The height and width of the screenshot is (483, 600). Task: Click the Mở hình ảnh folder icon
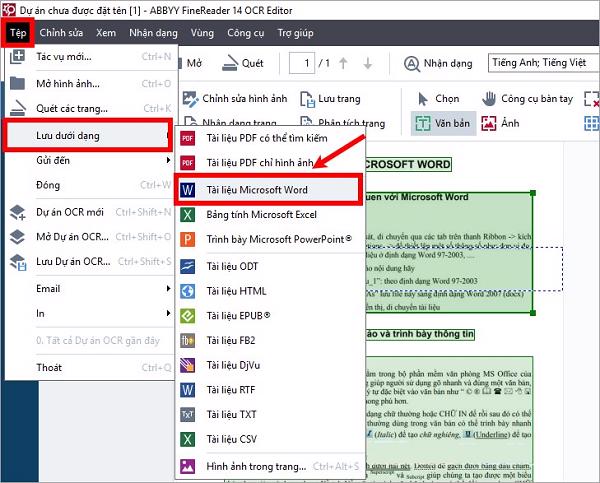pos(17,83)
